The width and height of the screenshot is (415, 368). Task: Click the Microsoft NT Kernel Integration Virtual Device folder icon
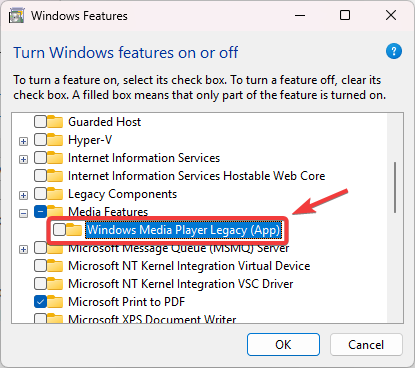coord(55,266)
